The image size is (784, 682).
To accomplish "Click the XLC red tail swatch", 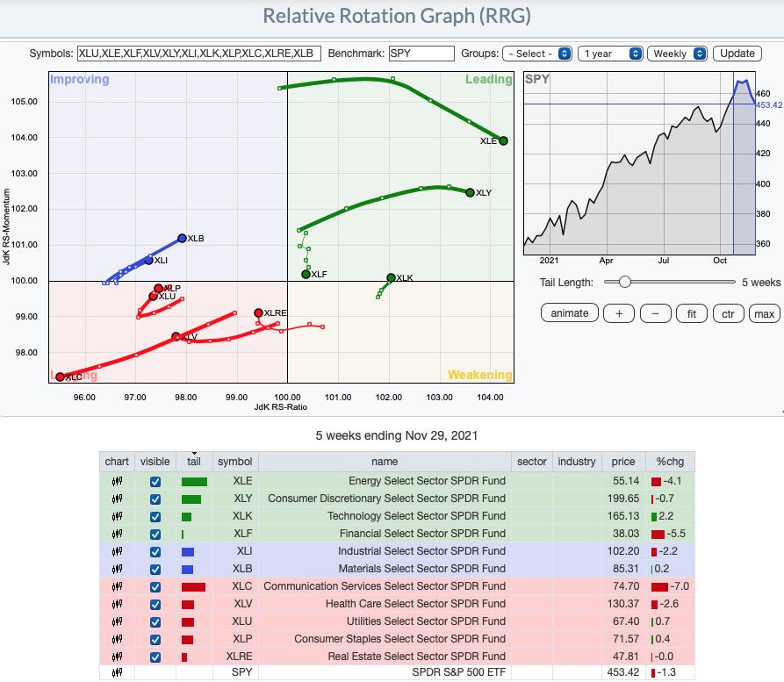I will click(x=193, y=587).
